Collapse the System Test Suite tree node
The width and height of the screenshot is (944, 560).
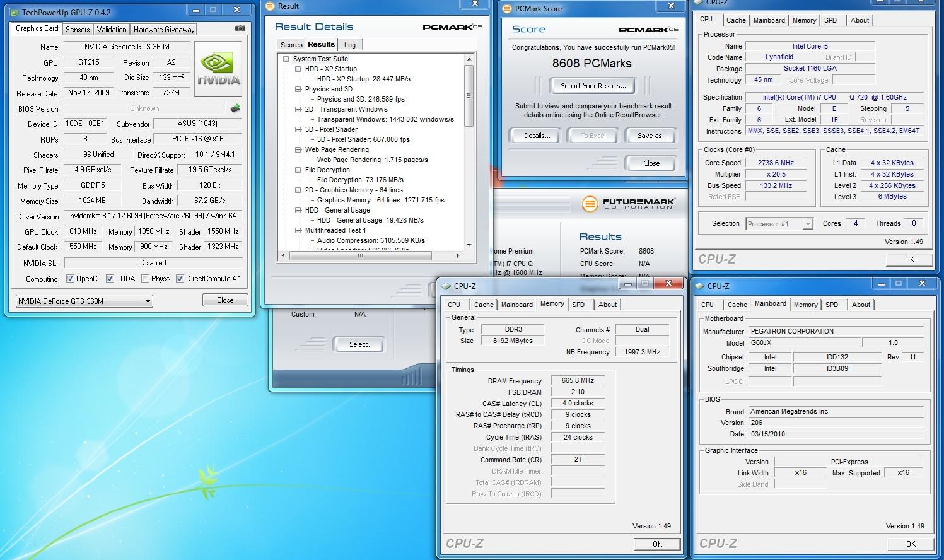tap(286, 59)
